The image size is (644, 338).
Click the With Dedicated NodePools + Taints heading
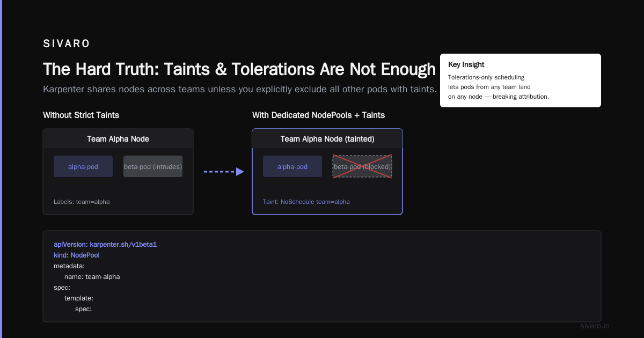pos(319,115)
